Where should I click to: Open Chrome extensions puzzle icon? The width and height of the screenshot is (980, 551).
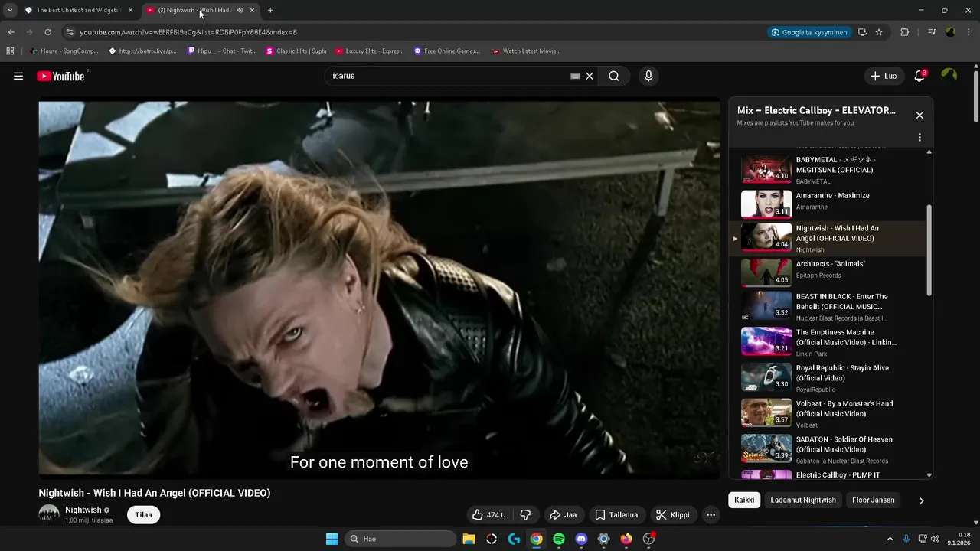click(905, 32)
